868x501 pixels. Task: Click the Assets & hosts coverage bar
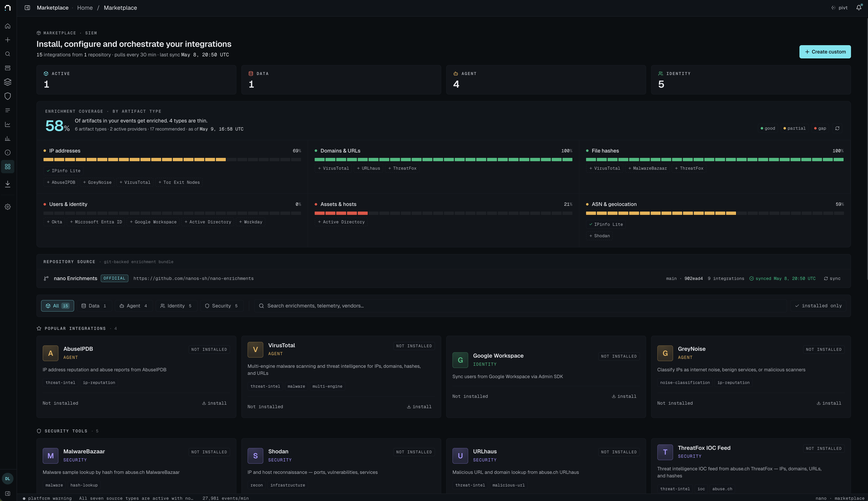[444, 213]
